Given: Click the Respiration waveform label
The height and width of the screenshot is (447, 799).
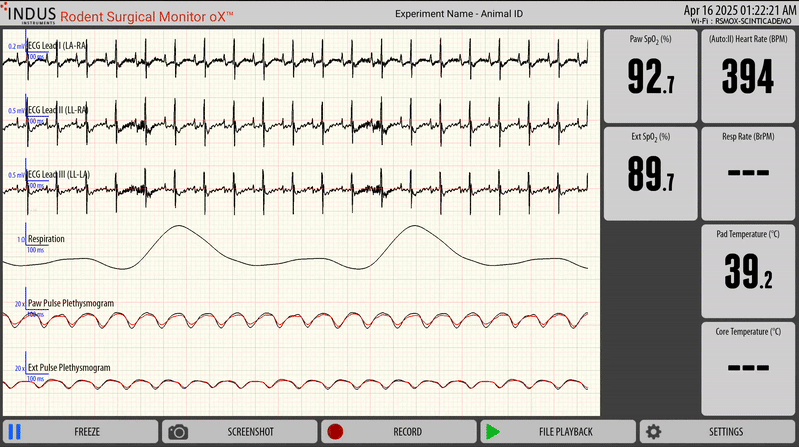Looking at the screenshot, I should pyautogui.click(x=46, y=239).
